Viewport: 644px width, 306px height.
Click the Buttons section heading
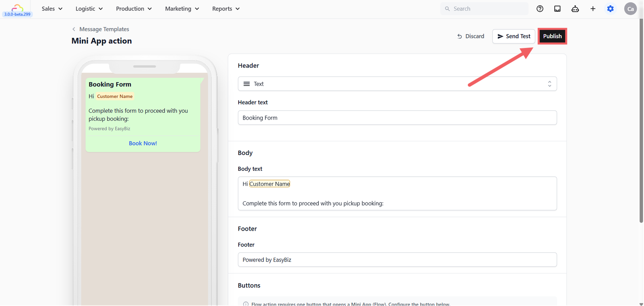[249, 285]
